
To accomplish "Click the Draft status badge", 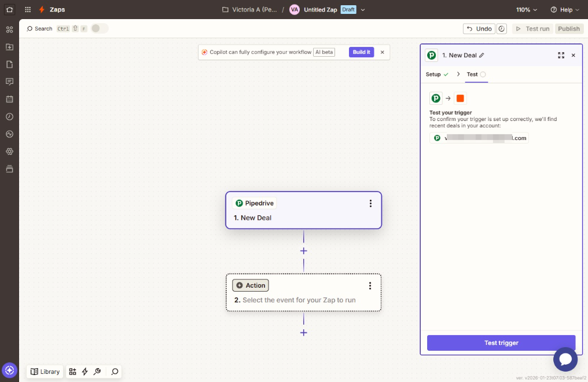I will pyautogui.click(x=348, y=10).
